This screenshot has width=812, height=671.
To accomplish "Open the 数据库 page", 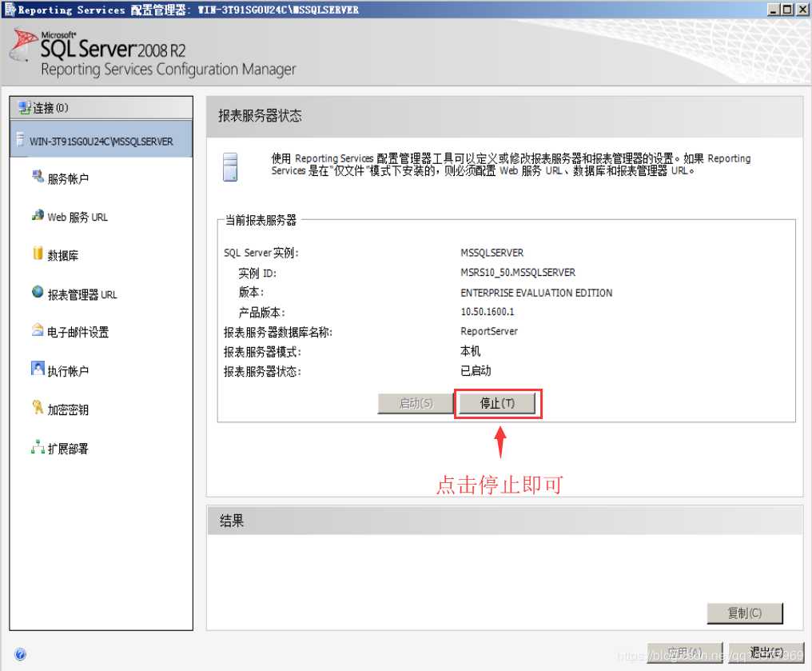I will (x=63, y=255).
